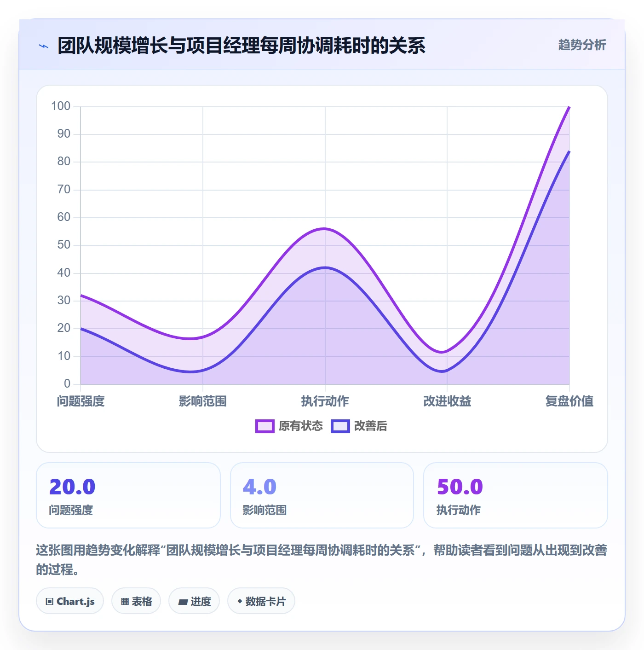Open the 50.0 执行动作 data card

(516, 495)
